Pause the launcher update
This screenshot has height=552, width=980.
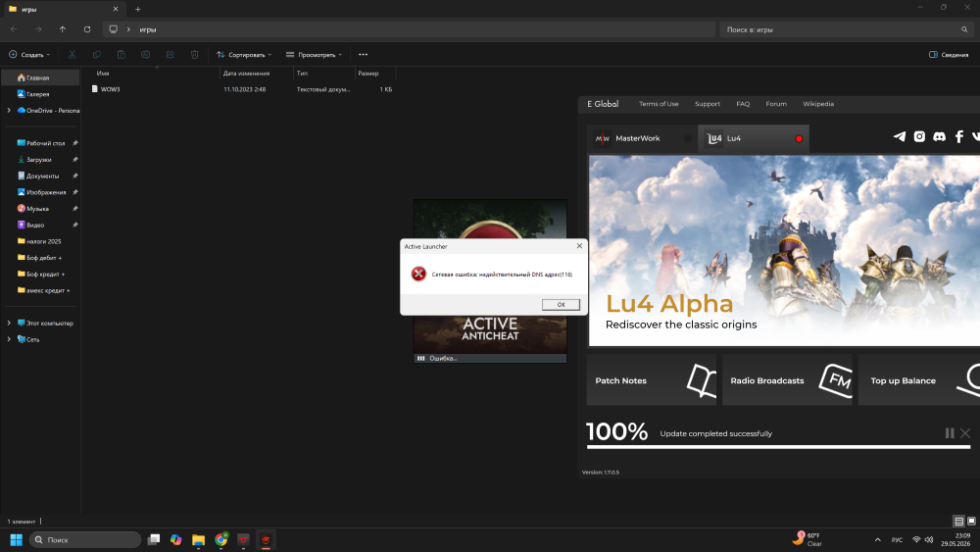950,433
